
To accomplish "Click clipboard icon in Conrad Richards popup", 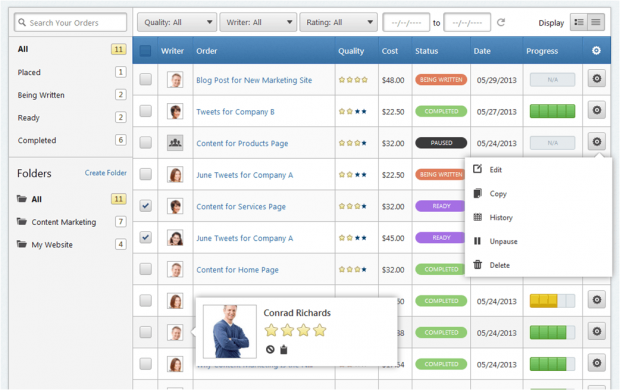I will [284, 349].
